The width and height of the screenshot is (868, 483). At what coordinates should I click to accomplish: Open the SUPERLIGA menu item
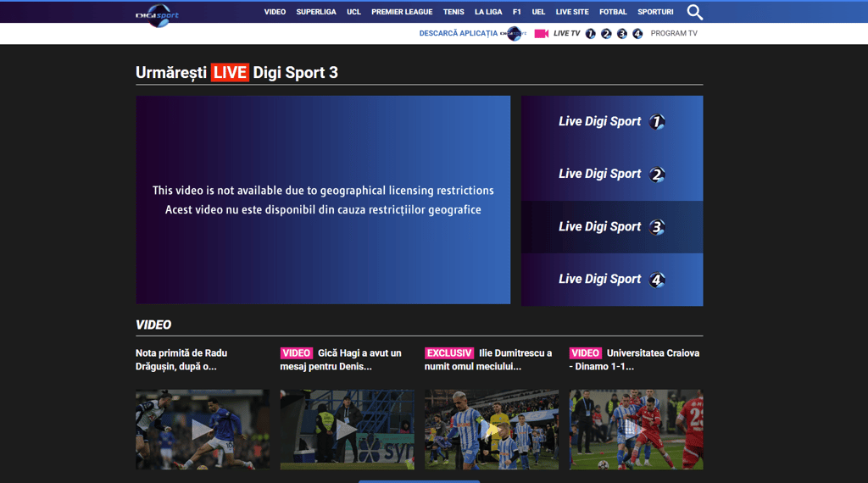coord(316,12)
